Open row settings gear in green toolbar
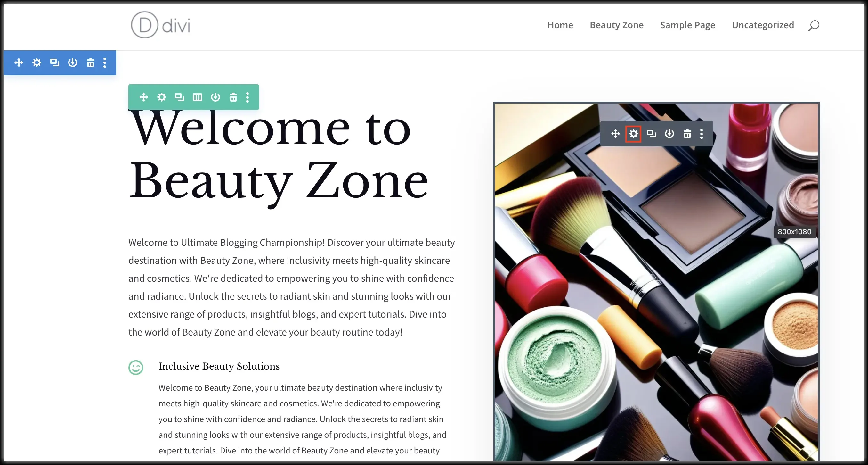 [162, 97]
